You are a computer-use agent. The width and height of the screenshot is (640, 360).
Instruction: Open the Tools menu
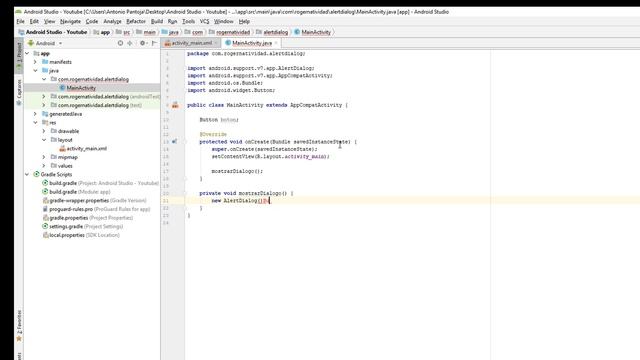[188, 21]
